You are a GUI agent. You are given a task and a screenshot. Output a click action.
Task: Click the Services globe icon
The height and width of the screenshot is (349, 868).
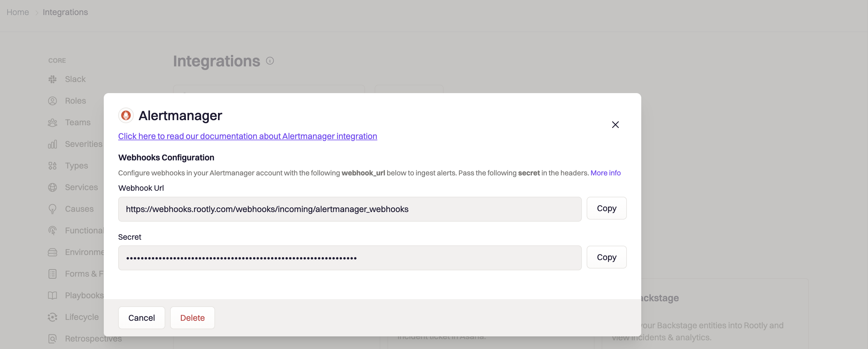click(52, 187)
